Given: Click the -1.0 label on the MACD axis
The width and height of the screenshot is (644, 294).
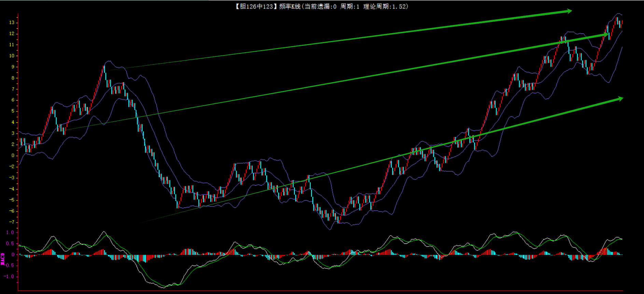Looking at the screenshot, I should 9,277.
